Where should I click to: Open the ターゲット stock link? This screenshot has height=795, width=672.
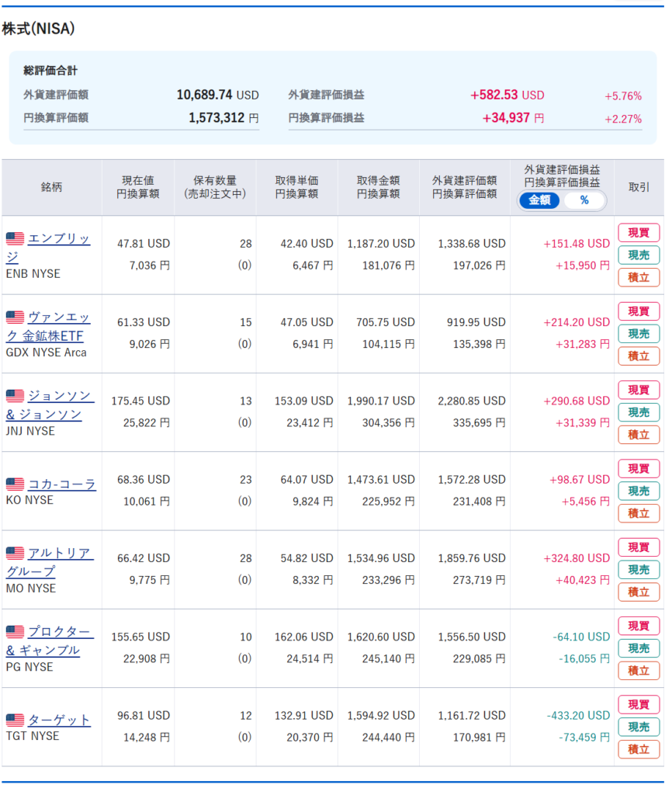point(59,720)
